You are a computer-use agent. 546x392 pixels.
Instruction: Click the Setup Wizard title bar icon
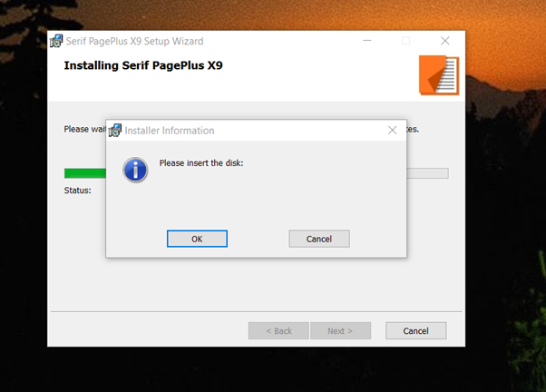[56, 41]
